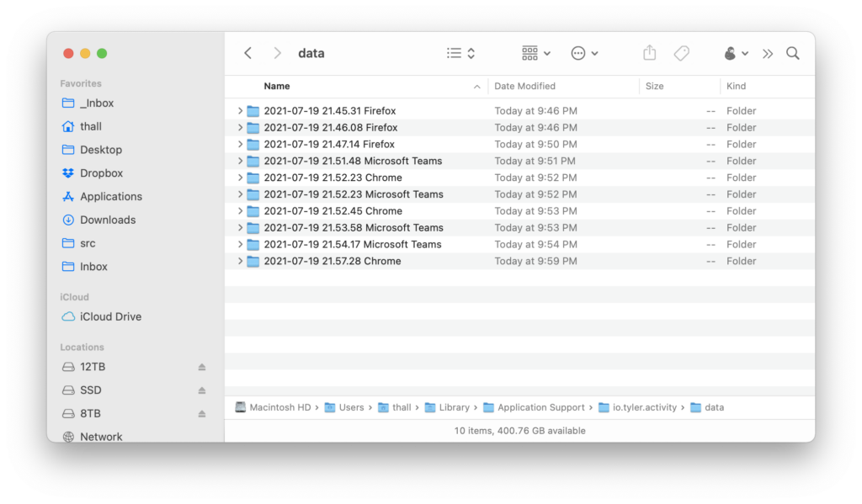
Task: Expand the 21.57.28 Chrome folder
Action: click(x=240, y=262)
